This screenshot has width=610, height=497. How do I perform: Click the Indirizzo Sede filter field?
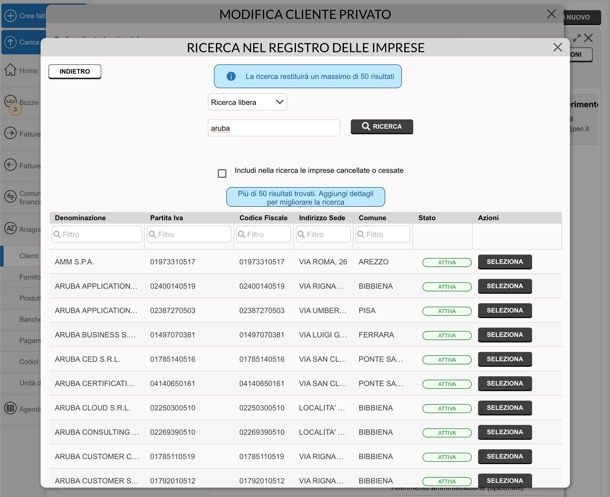(x=323, y=234)
